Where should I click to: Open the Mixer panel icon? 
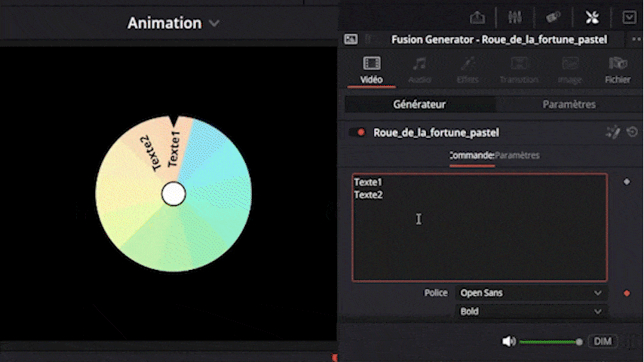[514, 17]
